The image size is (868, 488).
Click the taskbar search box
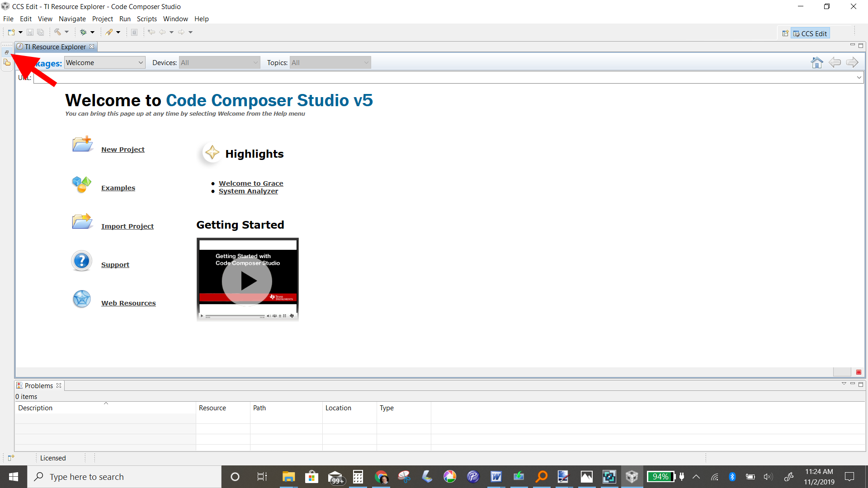click(124, 477)
